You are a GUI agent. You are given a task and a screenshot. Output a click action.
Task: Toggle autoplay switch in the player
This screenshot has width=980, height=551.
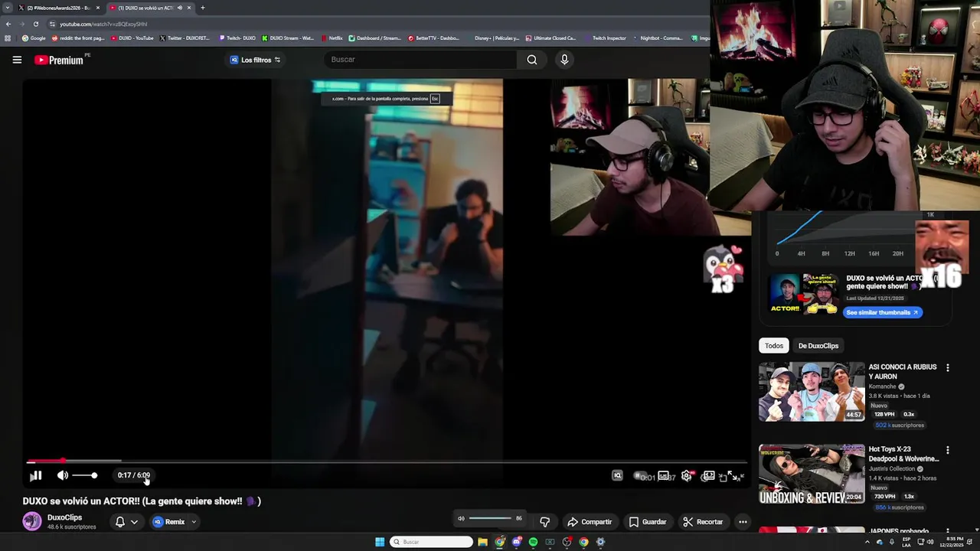point(641,476)
